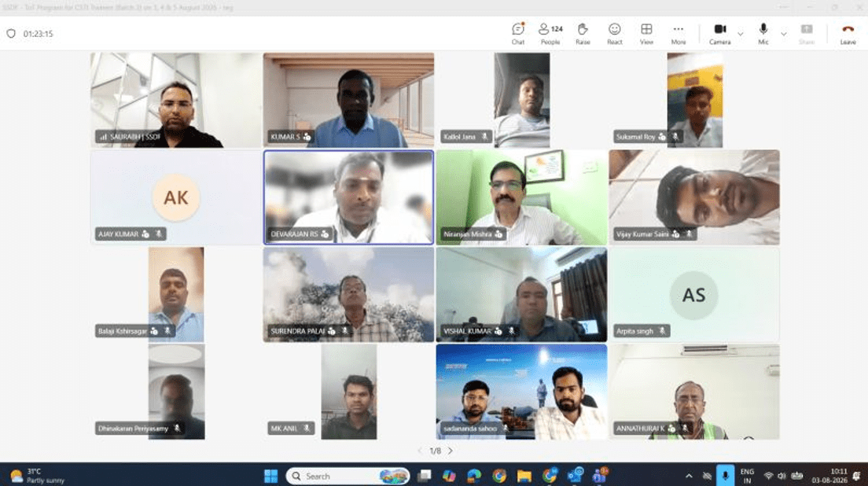Select ANNATHURAI K video tile
This screenshot has width=868, height=486.
tap(694, 392)
